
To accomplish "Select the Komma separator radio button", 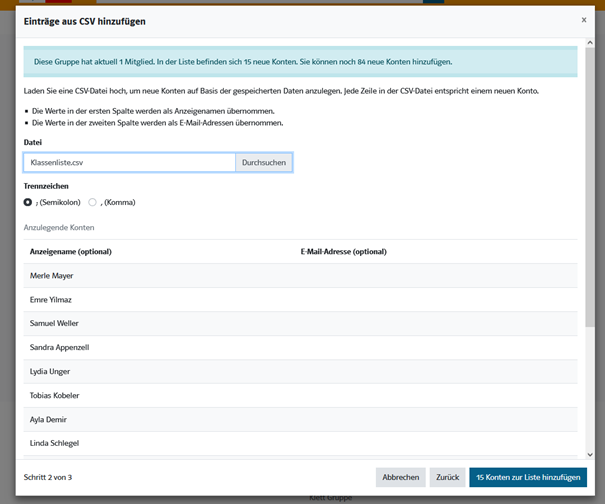I will point(93,202).
